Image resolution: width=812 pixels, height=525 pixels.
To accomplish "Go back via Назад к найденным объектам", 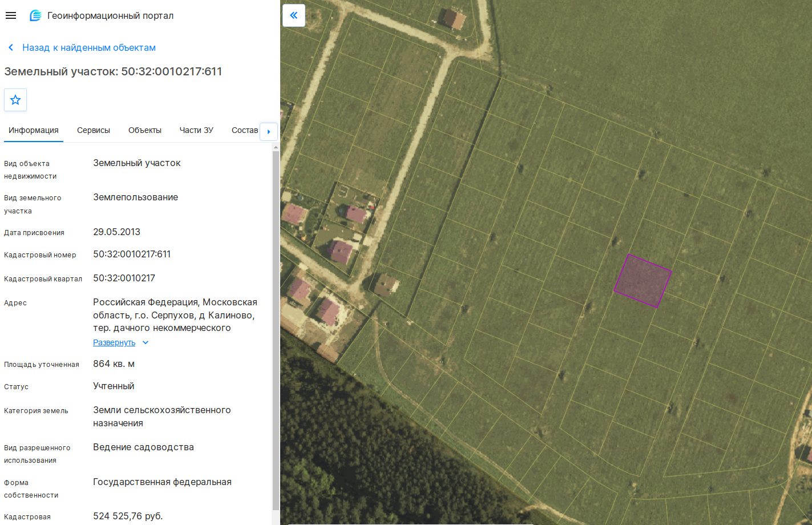I will tap(89, 48).
